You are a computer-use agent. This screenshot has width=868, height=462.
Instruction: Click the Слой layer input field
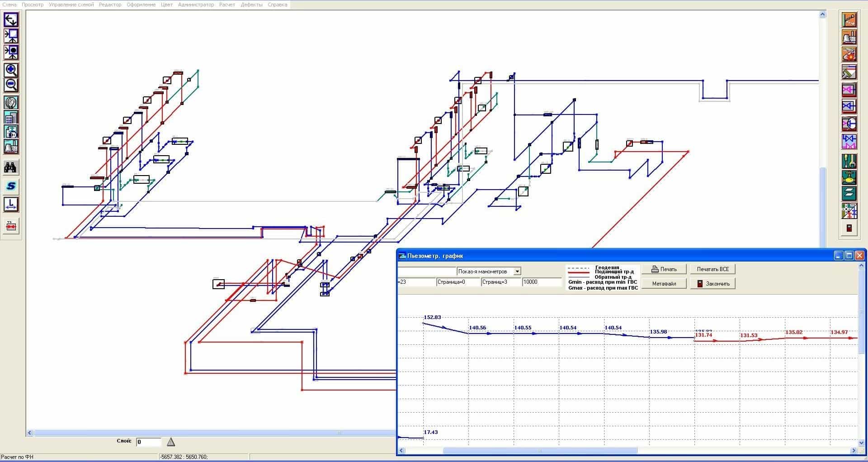point(149,442)
